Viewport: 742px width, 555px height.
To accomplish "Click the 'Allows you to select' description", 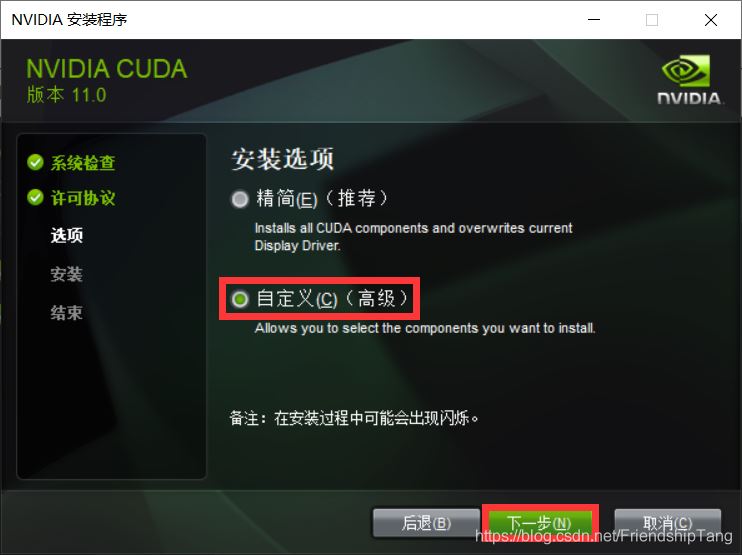I will 425,328.
